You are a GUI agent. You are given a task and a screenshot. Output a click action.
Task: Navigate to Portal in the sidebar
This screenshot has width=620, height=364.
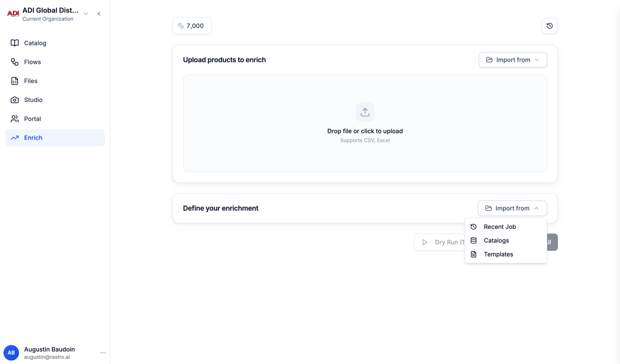pos(55,119)
